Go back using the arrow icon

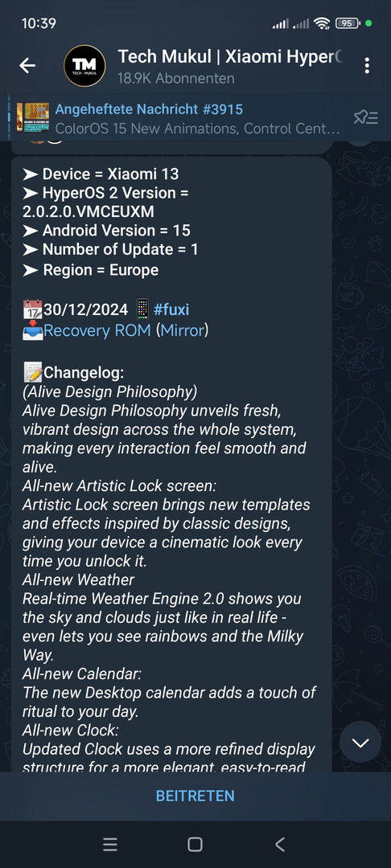(27, 65)
